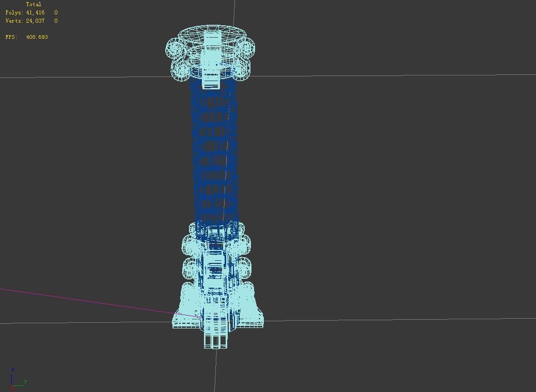Click the "FPS: 408.693" readout
The height and width of the screenshot is (392, 536).
click(x=27, y=37)
